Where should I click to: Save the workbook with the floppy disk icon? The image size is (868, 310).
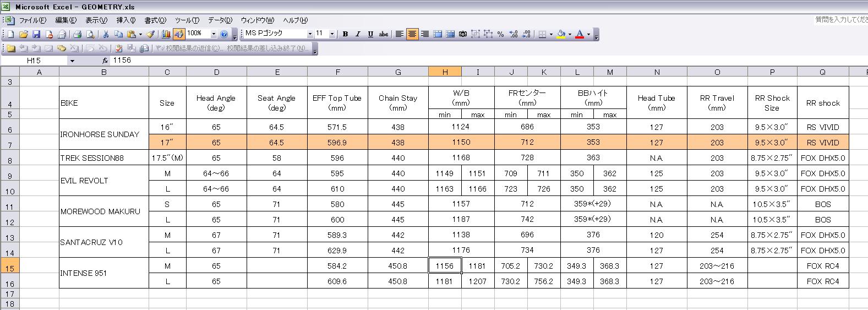click(x=36, y=34)
